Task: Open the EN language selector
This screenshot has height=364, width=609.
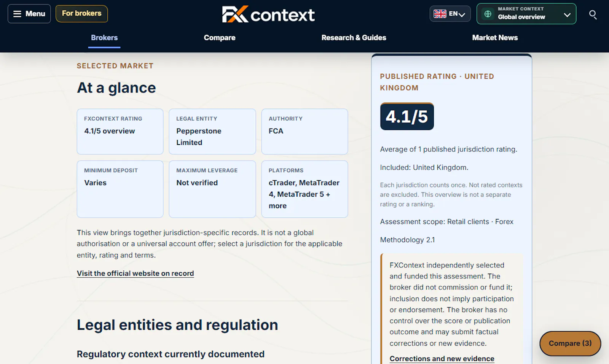Action: point(450,14)
